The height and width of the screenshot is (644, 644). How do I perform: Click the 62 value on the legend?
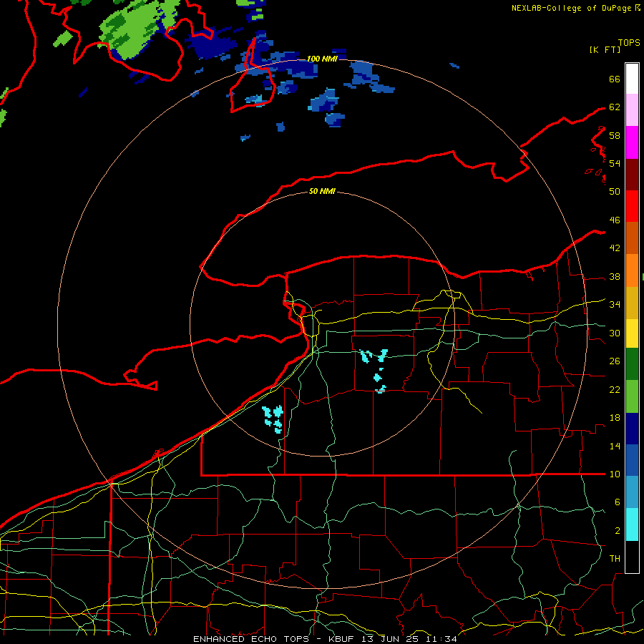tap(615, 107)
